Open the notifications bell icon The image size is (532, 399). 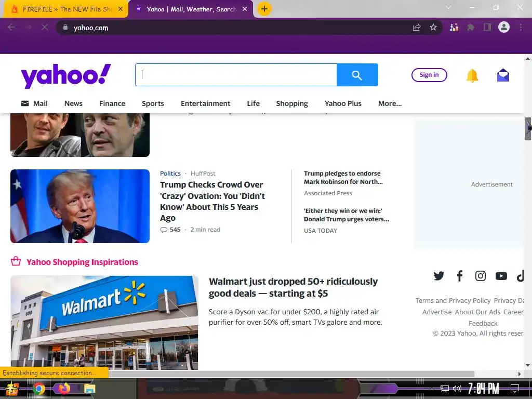pos(472,75)
